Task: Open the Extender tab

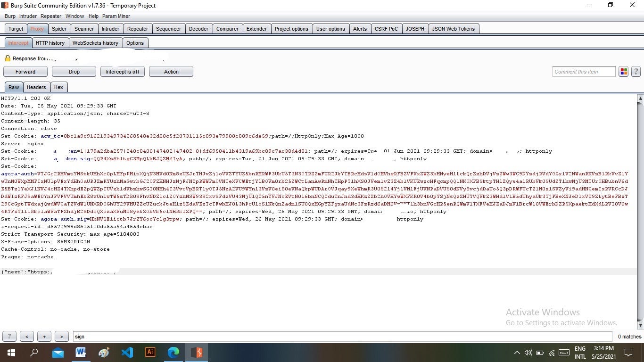Action: [256, 29]
